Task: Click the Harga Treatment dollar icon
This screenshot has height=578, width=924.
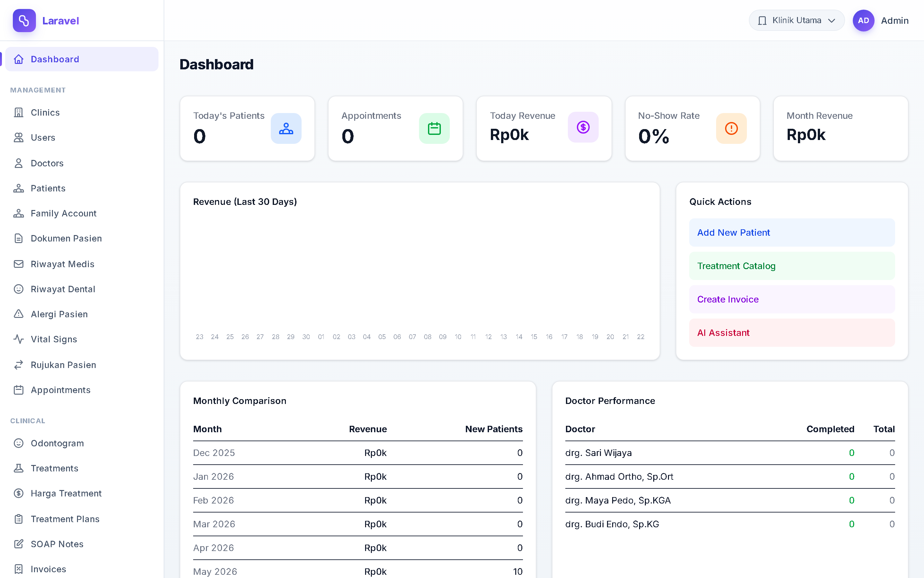Action: pos(19,494)
